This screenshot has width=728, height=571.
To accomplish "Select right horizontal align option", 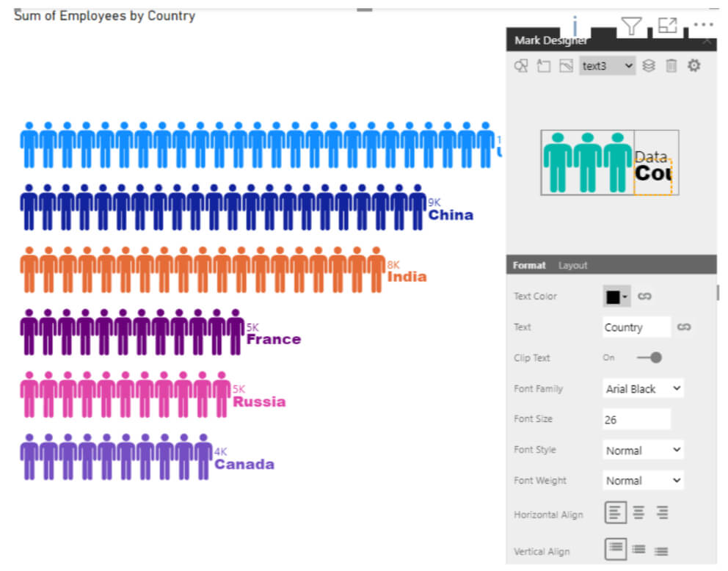I will point(662,513).
